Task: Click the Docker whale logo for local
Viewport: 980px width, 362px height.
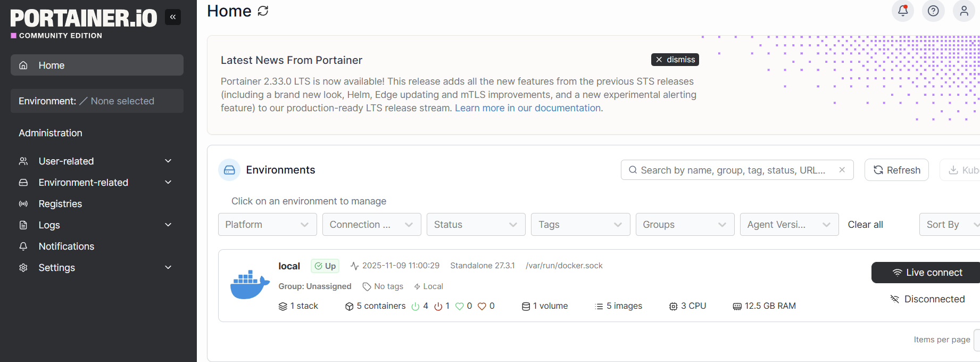Action: tap(250, 285)
